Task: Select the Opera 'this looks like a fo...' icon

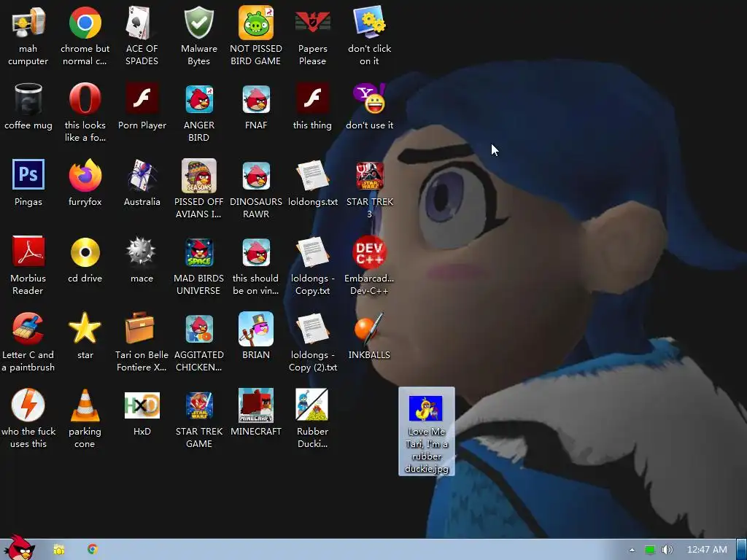Action: point(85,99)
